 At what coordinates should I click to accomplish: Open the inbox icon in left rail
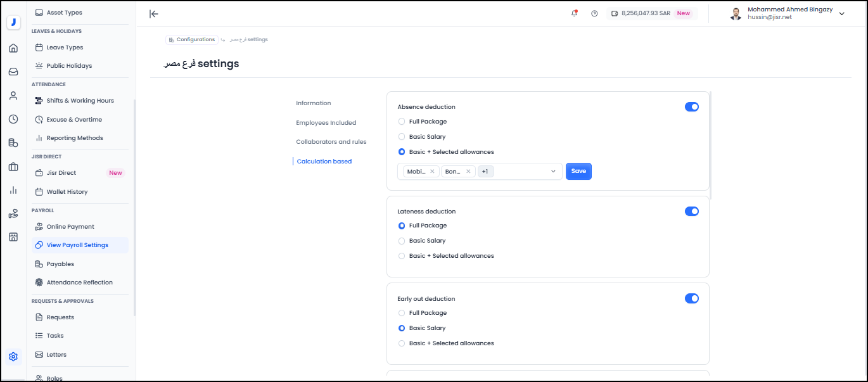coord(13,72)
